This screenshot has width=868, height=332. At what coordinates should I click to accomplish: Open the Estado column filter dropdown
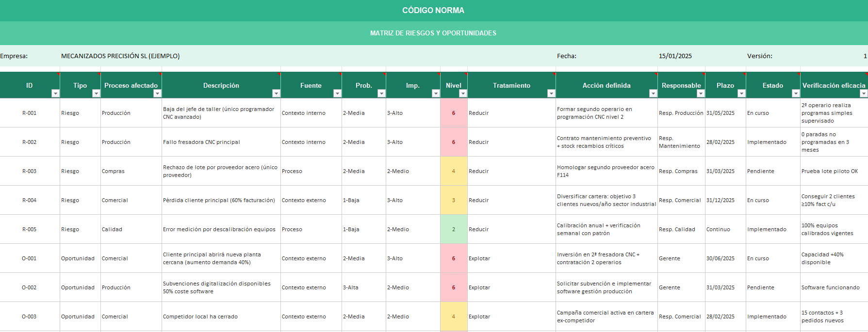[796, 94]
